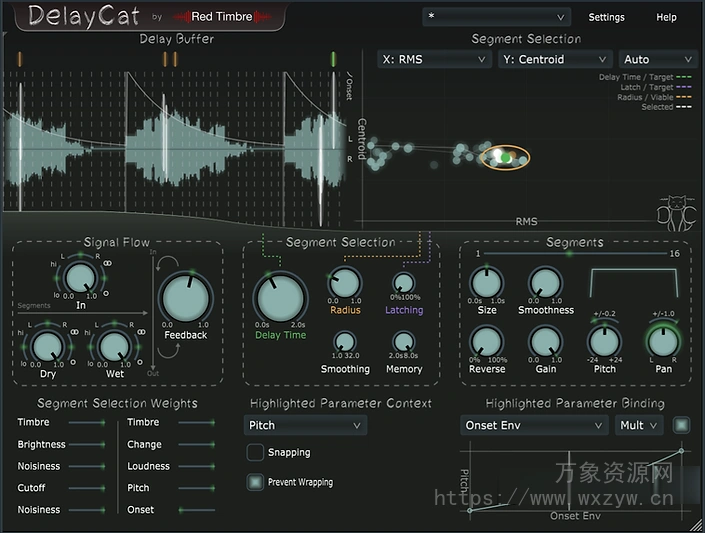Open the X: RMS axis dropdown
The height and width of the screenshot is (533, 705).
click(434, 60)
